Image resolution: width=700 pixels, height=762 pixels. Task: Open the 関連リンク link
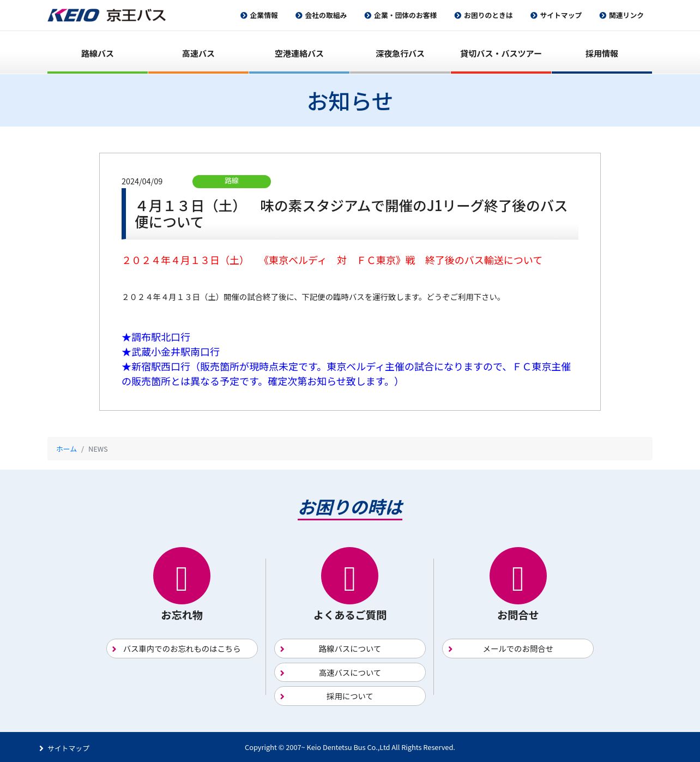pos(626,15)
